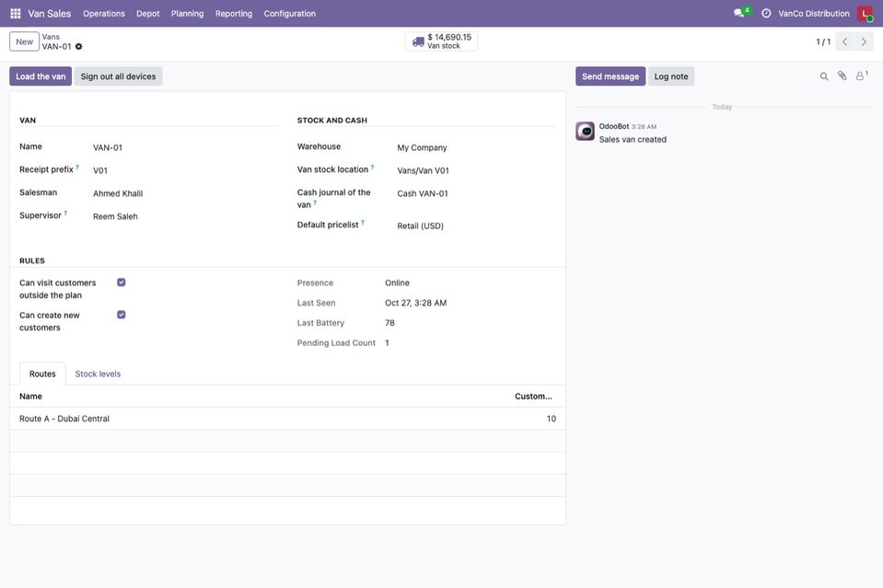
Task: Click Sign out all devices
Action: pos(118,76)
